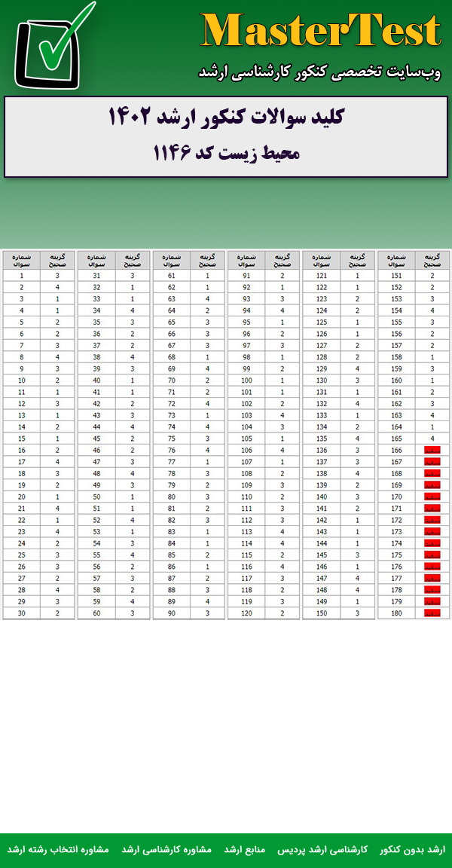
Task: Open the ارشد بدون کنکور footer link
Action: (412, 849)
